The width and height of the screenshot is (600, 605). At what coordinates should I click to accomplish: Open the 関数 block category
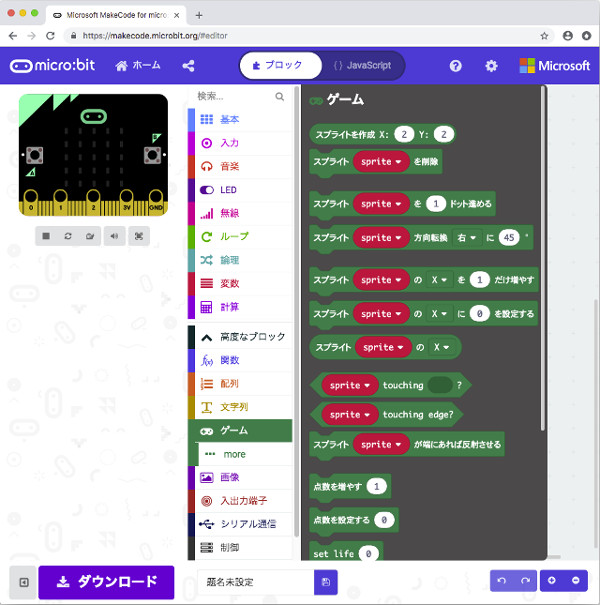240,360
